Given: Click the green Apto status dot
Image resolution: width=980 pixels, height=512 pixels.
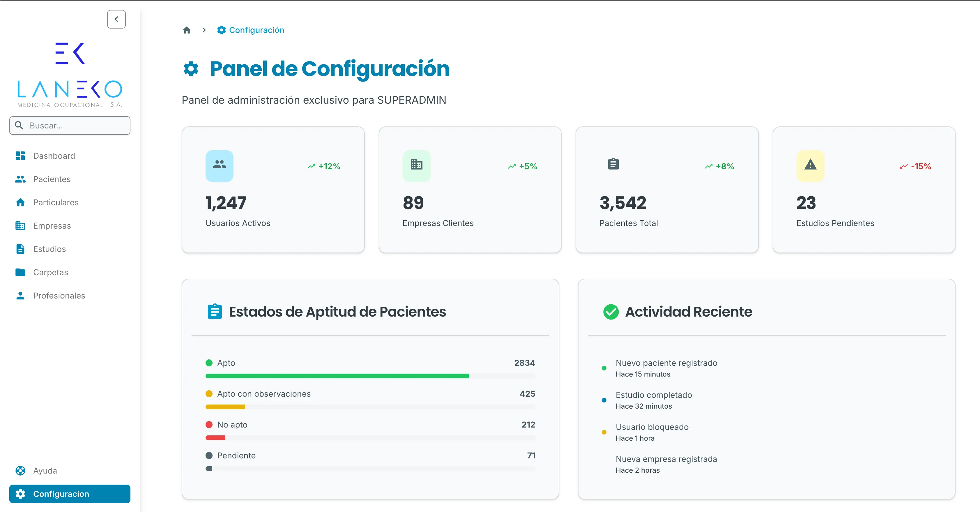Looking at the screenshot, I should [209, 363].
